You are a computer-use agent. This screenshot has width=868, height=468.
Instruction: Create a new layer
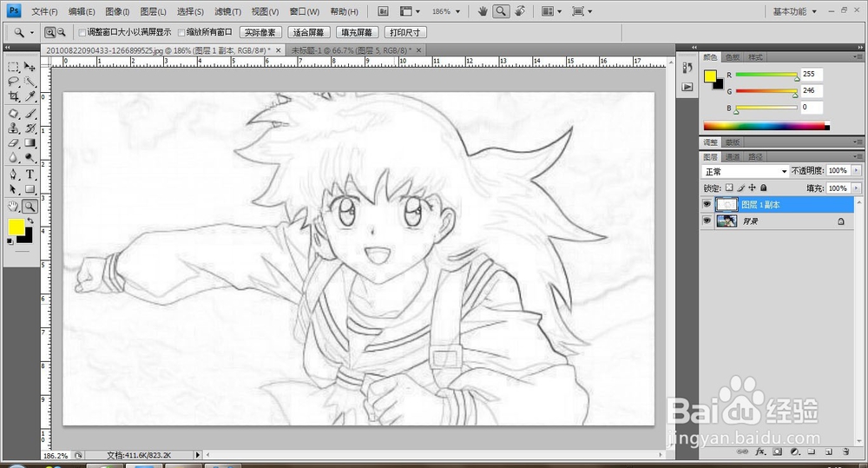(829, 452)
